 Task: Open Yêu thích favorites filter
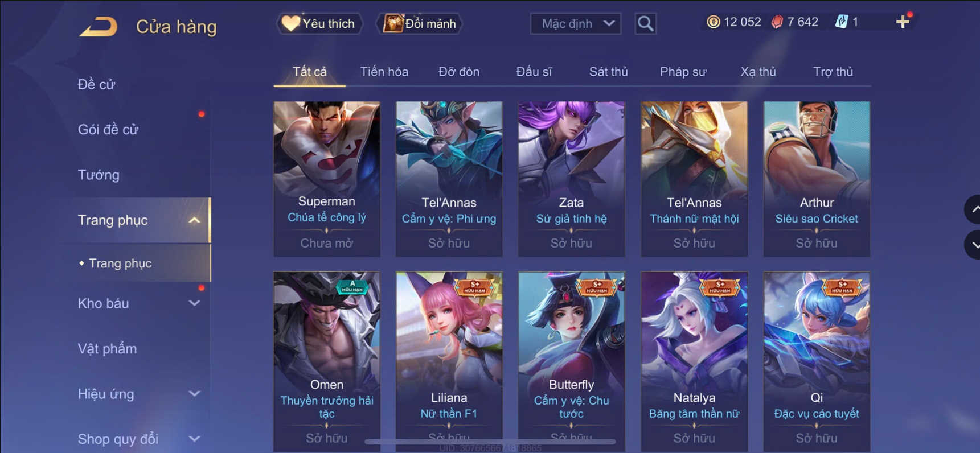pyautogui.click(x=319, y=24)
